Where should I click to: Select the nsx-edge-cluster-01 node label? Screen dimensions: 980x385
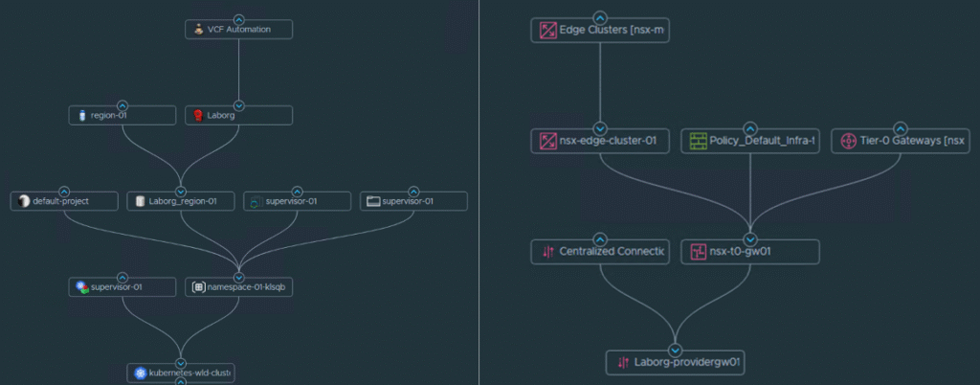pyautogui.click(x=608, y=142)
